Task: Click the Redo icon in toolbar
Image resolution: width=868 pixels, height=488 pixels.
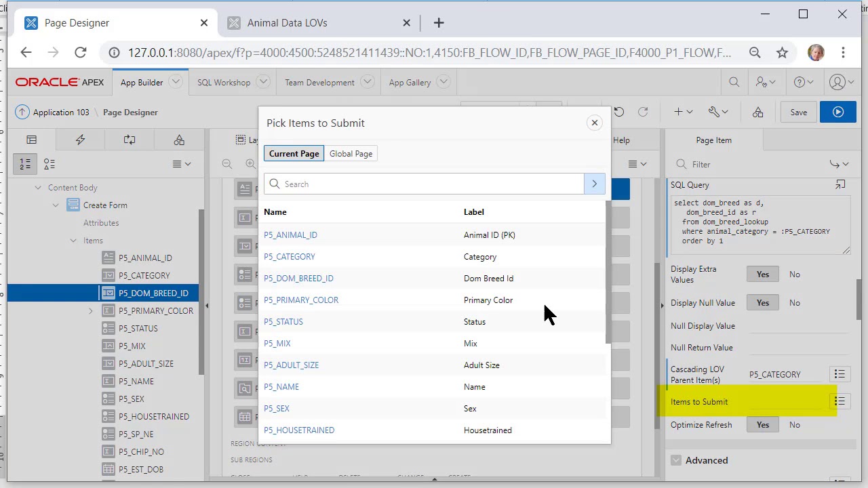Action: pyautogui.click(x=643, y=112)
